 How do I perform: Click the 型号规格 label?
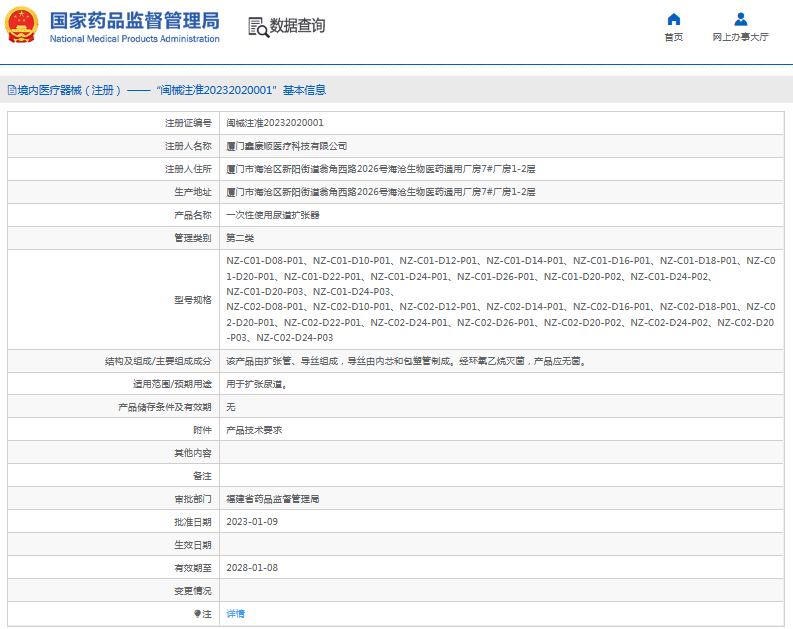pyautogui.click(x=193, y=300)
